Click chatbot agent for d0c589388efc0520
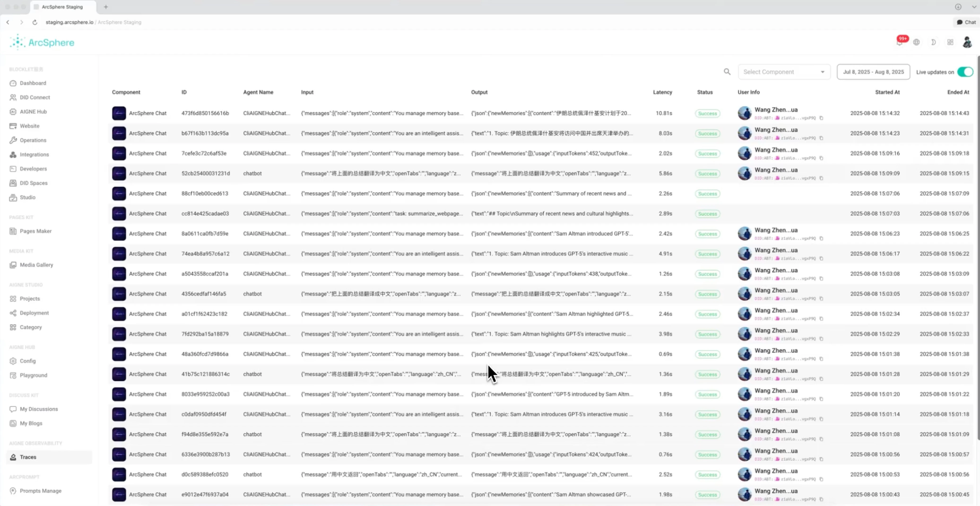The width and height of the screenshot is (980, 506). click(x=252, y=474)
